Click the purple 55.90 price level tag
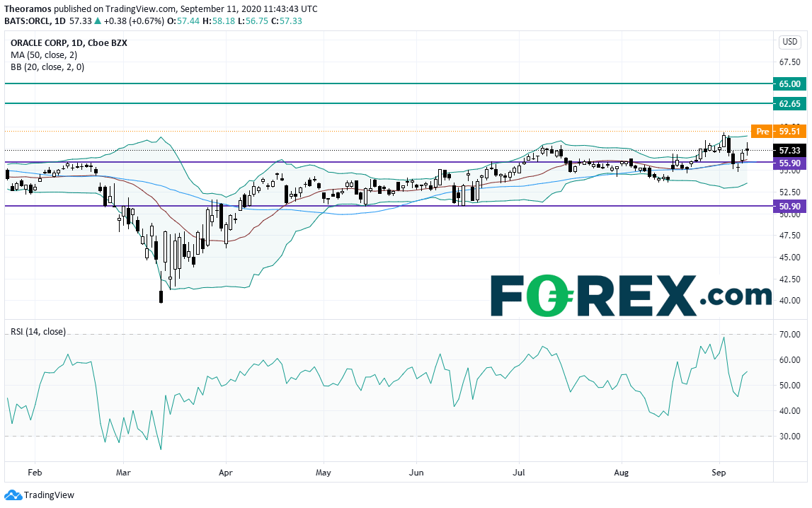Screen dimensions: 812x508 pyautogui.click(x=790, y=163)
